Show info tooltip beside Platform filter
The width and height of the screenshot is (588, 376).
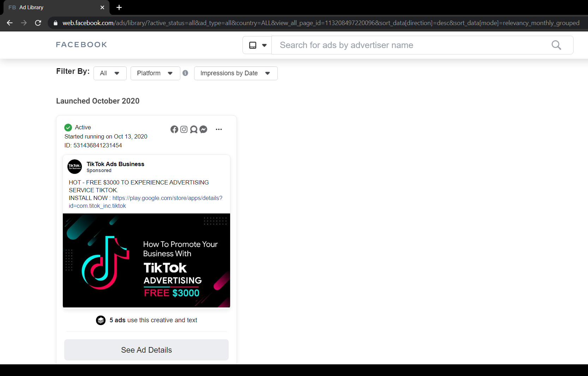click(185, 73)
